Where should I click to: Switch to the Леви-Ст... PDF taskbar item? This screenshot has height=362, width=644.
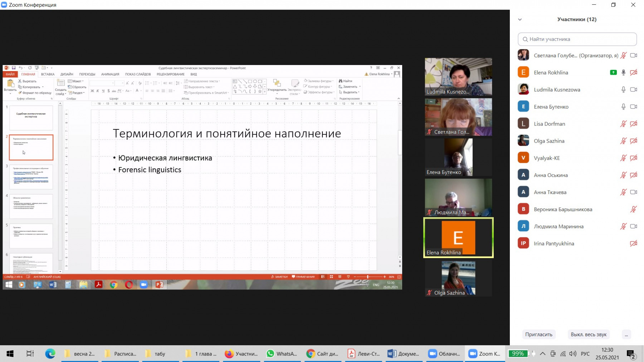pyautogui.click(x=364, y=354)
